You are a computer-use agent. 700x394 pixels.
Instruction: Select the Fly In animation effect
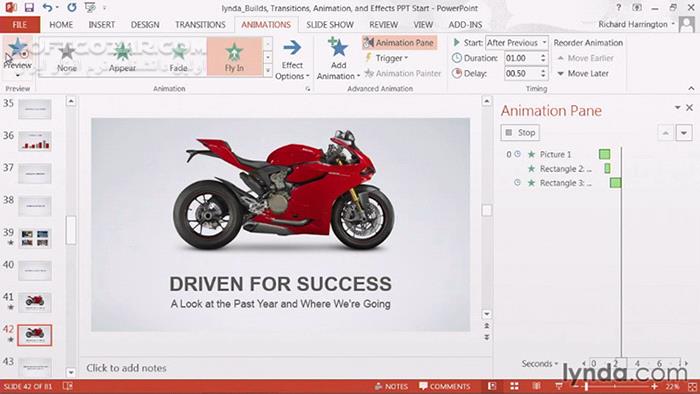click(234, 57)
